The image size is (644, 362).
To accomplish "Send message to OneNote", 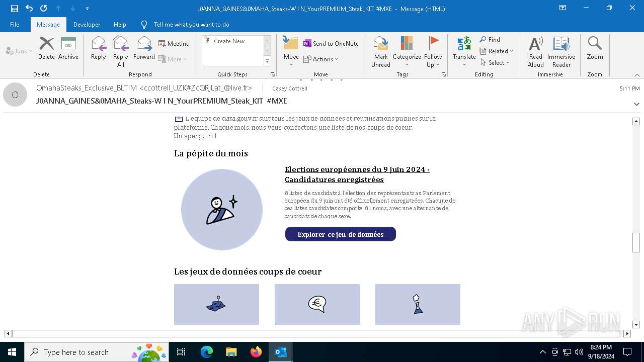I will pyautogui.click(x=331, y=44).
